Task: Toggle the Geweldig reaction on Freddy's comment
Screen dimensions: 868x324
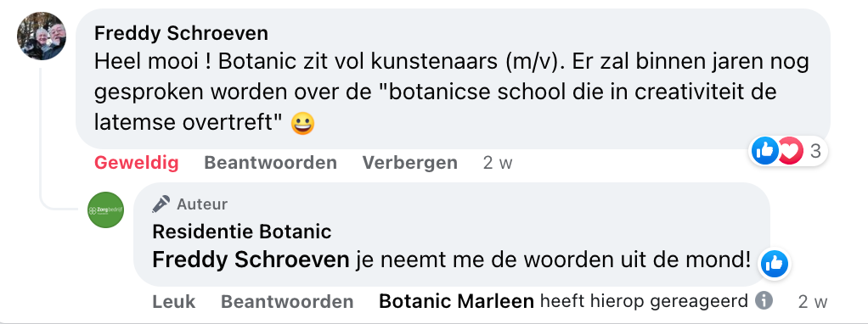Action: coord(136,163)
